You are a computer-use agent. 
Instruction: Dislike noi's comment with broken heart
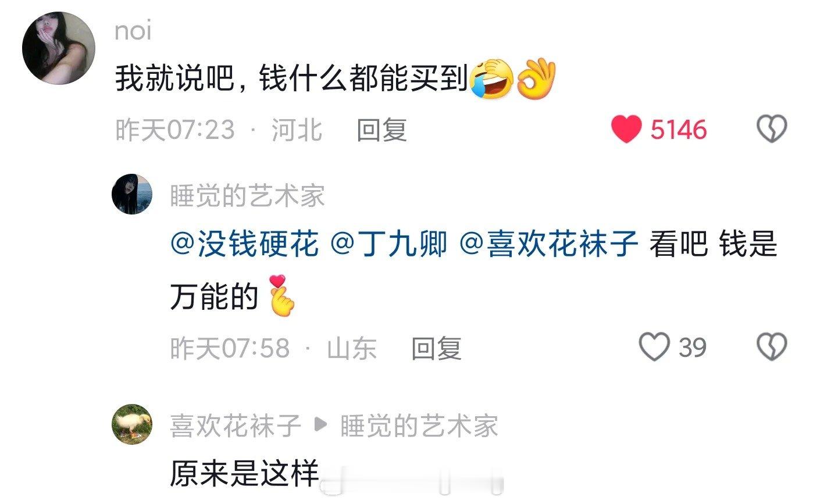pyautogui.click(x=772, y=129)
